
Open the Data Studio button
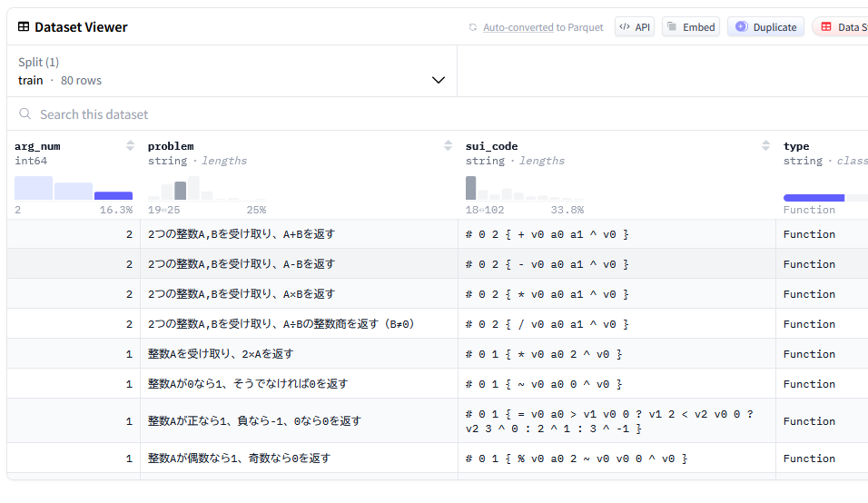841,27
